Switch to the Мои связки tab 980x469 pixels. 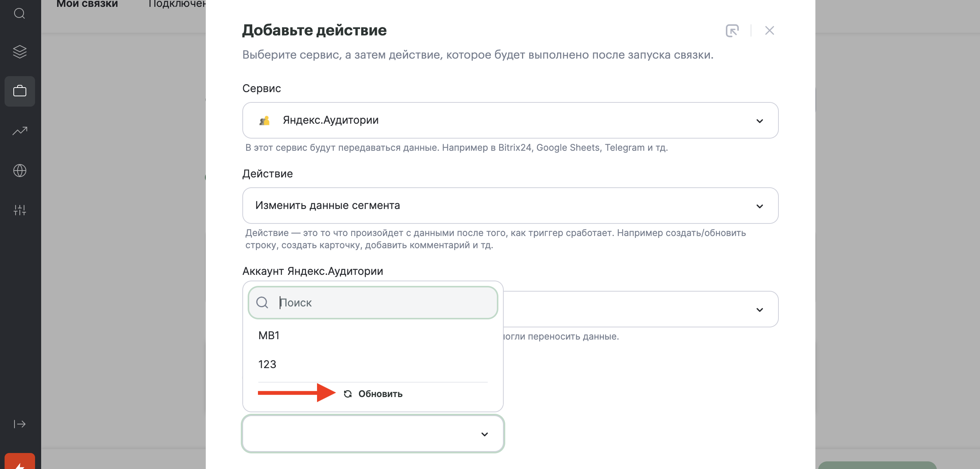pyautogui.click(x=87, y=4)
